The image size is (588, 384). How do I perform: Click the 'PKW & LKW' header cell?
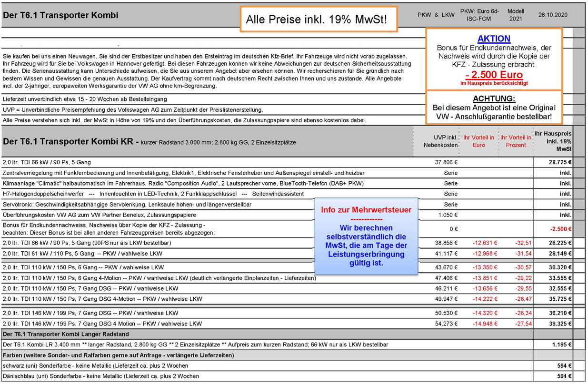coord(436,15)
